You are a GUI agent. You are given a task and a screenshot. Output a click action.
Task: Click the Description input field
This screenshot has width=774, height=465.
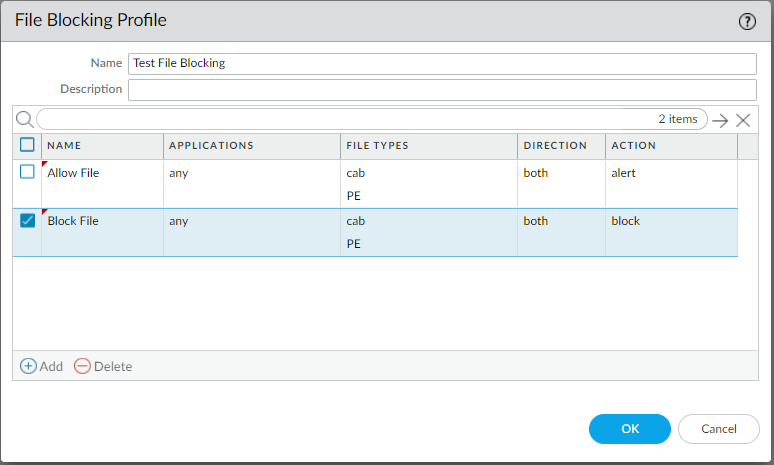(442, 89)
